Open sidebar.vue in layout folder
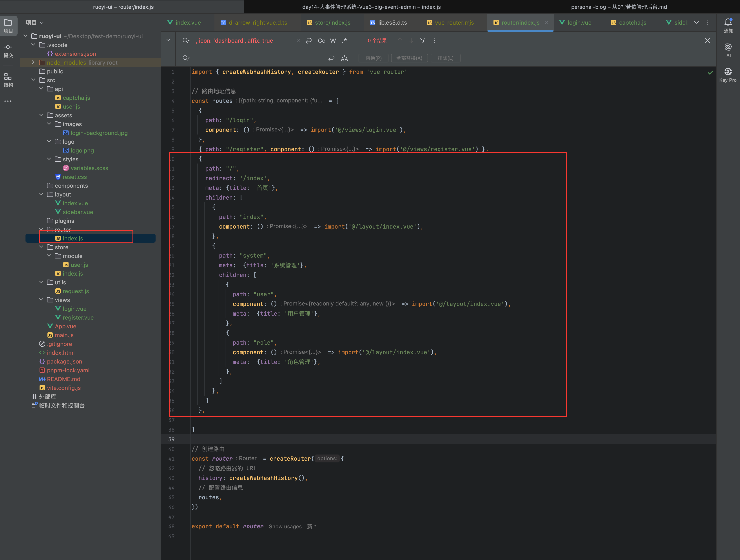This screenshot has width=740, height=560. [x=74, y=212]
